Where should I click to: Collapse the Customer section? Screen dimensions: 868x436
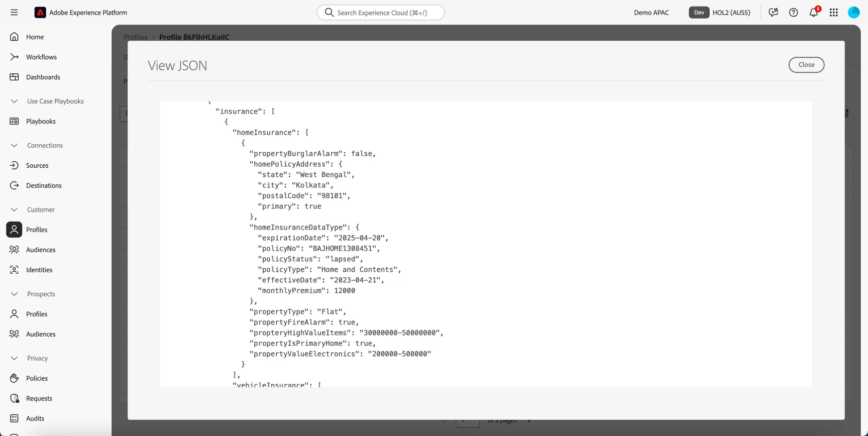(x=14, y=209)
